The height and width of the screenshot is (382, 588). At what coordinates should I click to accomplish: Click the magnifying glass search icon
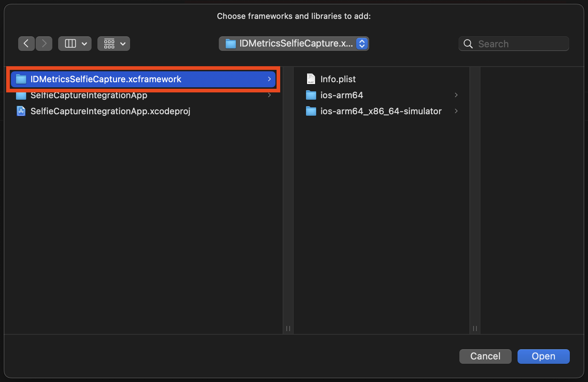click(468, 44)
